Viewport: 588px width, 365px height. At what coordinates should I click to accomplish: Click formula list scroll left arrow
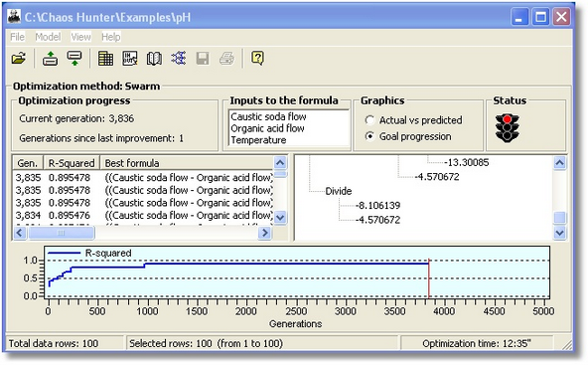20,233
